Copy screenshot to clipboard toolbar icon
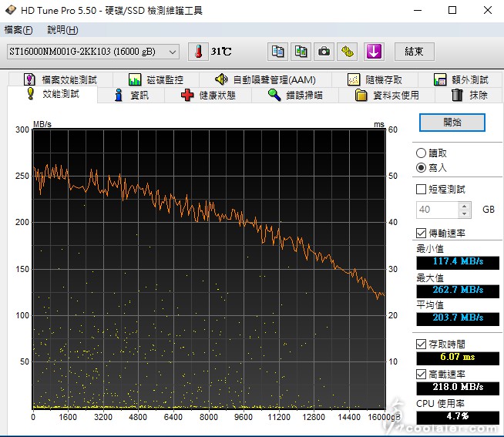 pyautogui.click(x=301, y=52)
